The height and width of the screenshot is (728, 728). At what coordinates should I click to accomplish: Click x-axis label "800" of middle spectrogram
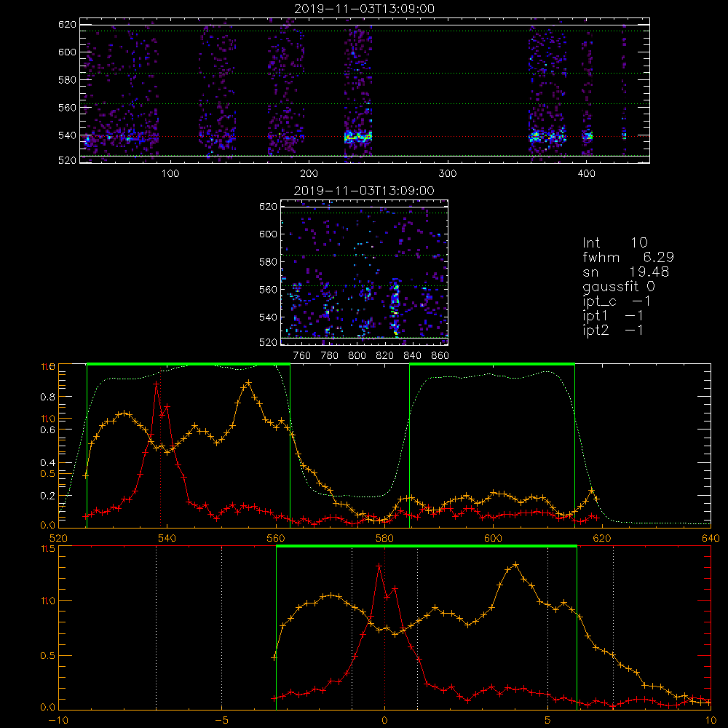357,356
